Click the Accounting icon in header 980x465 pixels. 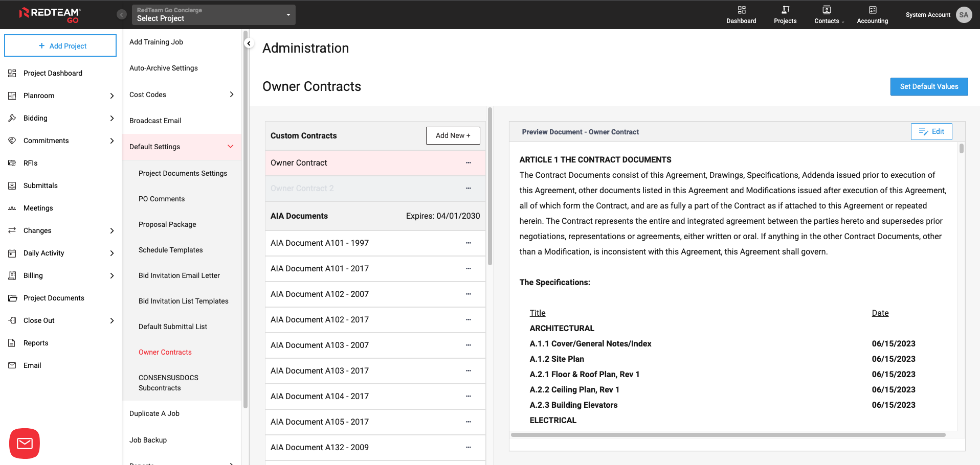[872, 10]
